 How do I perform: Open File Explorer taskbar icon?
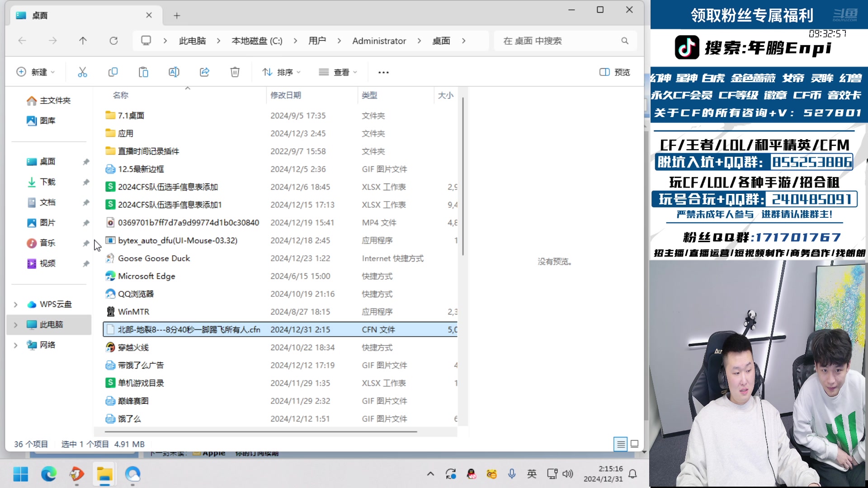(x=104, y=474)
